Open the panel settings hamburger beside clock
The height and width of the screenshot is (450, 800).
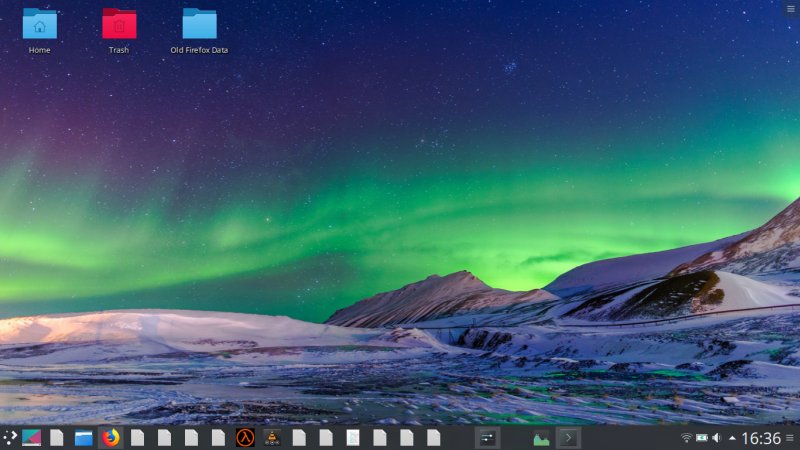click(790, 438)
